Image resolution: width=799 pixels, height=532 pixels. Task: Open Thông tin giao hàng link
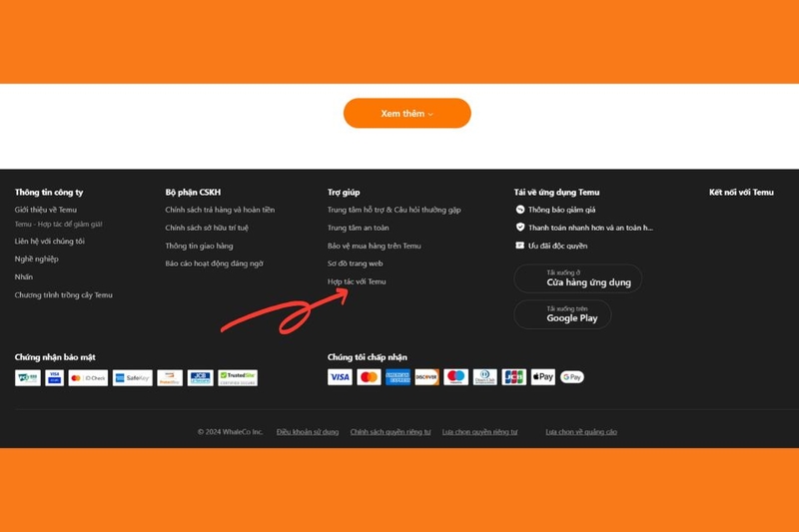(x=199, y=246)
